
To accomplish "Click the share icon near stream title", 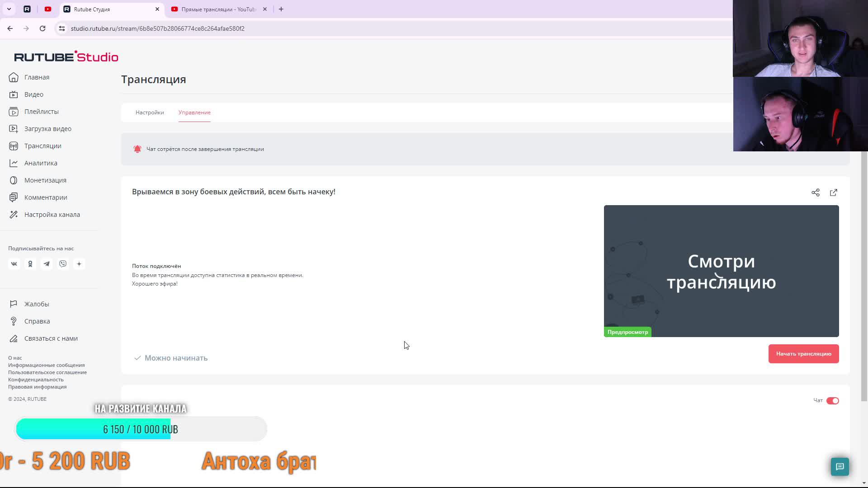I will (815, 192).
